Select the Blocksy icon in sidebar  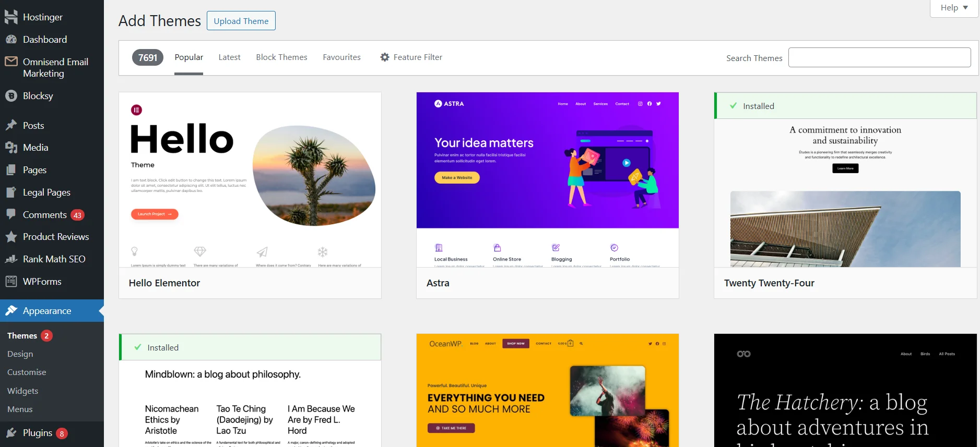pos(11,96)
